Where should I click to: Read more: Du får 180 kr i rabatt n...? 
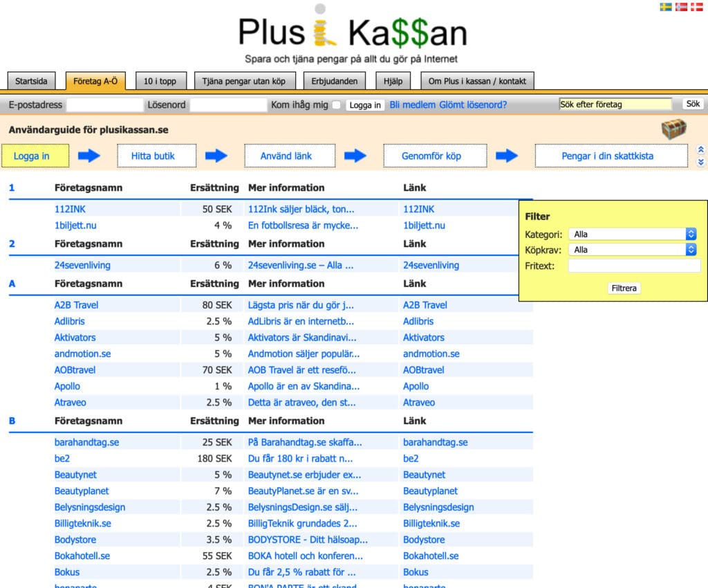click(x=300, y=459)
